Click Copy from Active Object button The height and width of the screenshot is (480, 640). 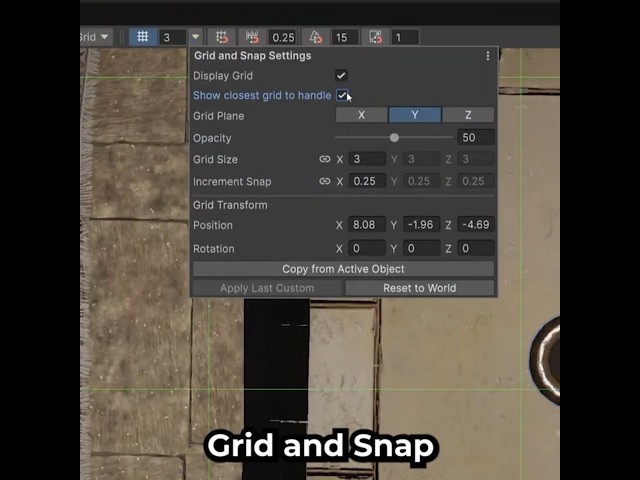pos(343,269)
